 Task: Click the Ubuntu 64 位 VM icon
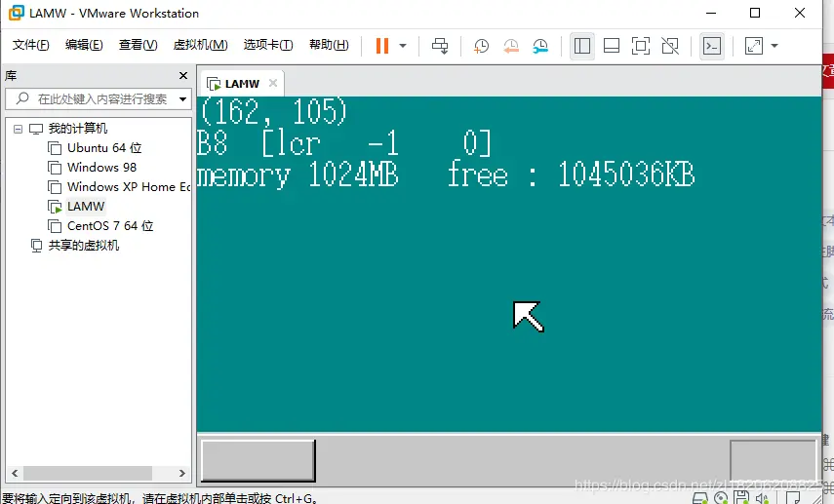click(55, 148)
